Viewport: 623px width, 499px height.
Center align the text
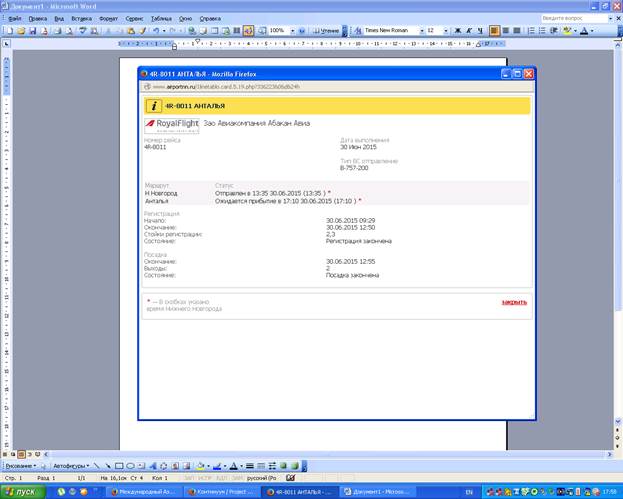coord(505,31)
